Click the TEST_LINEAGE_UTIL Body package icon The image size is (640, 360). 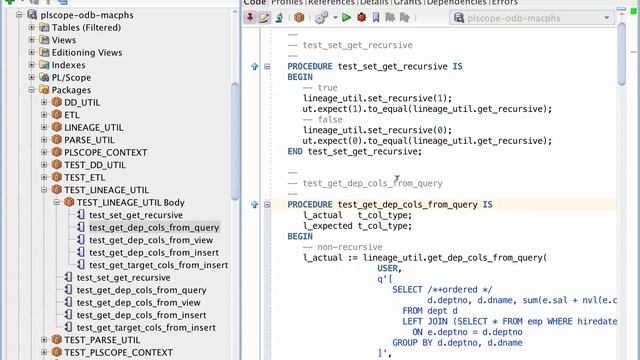pyautogui.click(x=69, y=202)
